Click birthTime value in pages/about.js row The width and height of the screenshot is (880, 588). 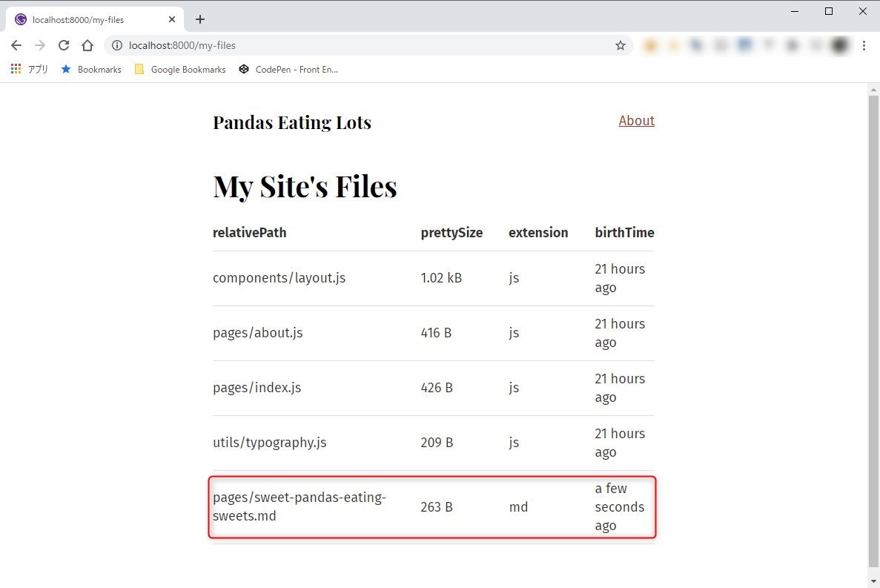(x=620, y=333)
